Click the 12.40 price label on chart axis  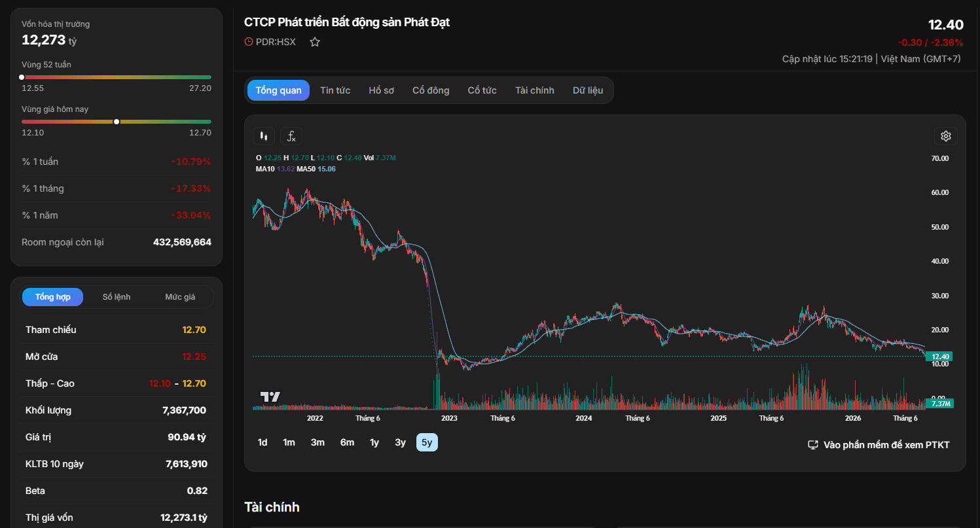coord(941,357)
